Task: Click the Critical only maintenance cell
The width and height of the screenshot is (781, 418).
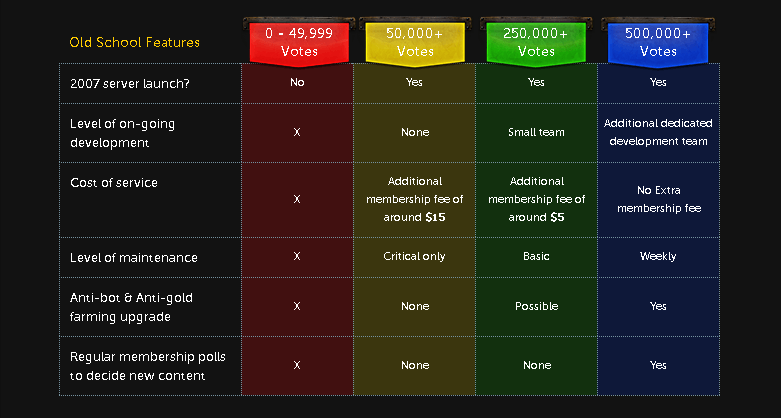Action: click(x=414, y=257)
